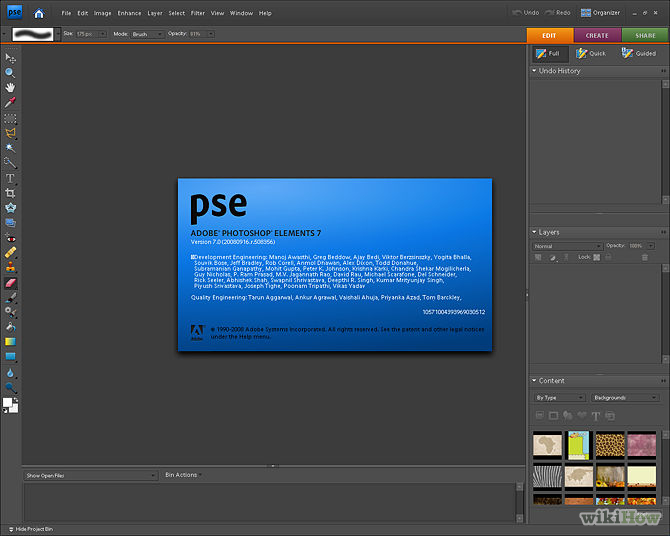Delete layer with the trash icon
Image resolution: width=670 pixels, height=536 pixels.
(x=645, y=257)
